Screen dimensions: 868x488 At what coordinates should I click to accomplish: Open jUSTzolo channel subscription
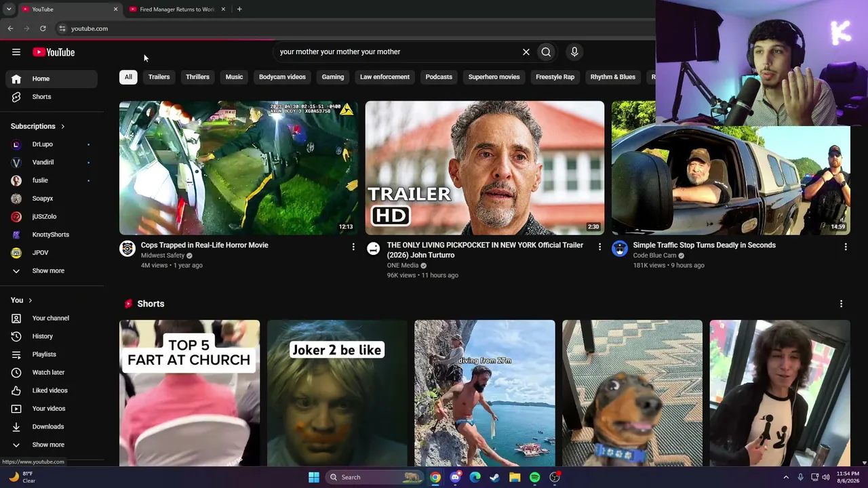tap(52, 217)
